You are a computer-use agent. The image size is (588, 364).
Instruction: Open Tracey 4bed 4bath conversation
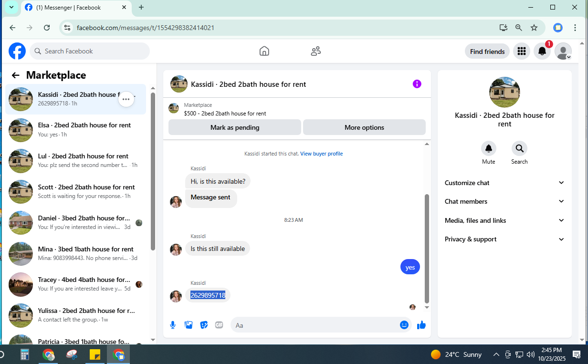(x=76, y=285)
